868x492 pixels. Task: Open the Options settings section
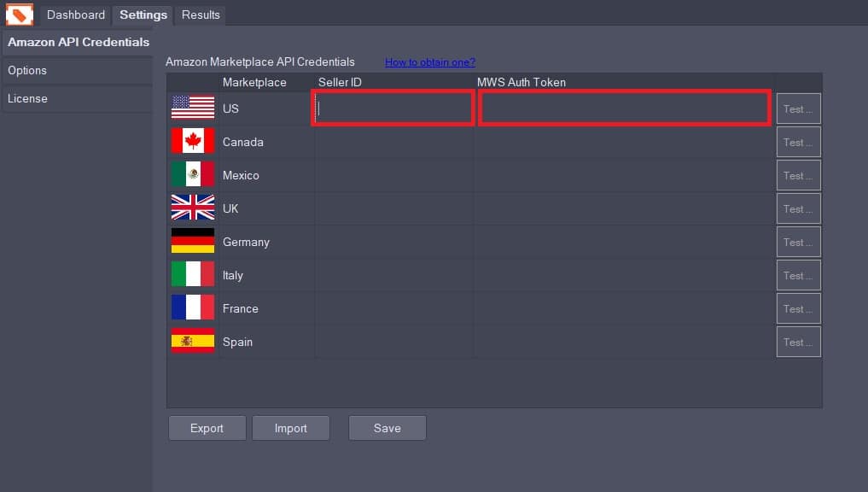(x=78, y=70)
